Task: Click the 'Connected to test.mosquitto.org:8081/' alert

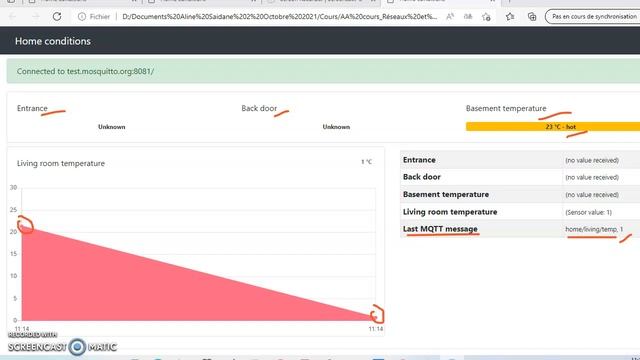Action: tap(323, 71)
